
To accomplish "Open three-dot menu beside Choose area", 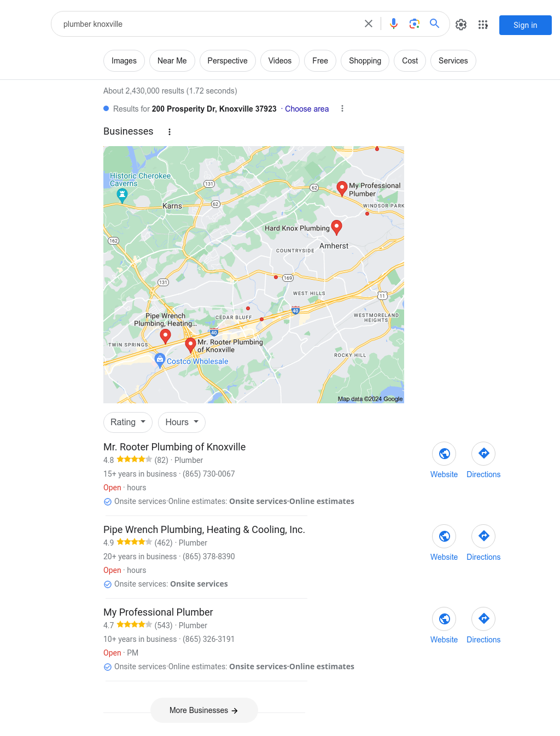I will click(x=342, y=108).
